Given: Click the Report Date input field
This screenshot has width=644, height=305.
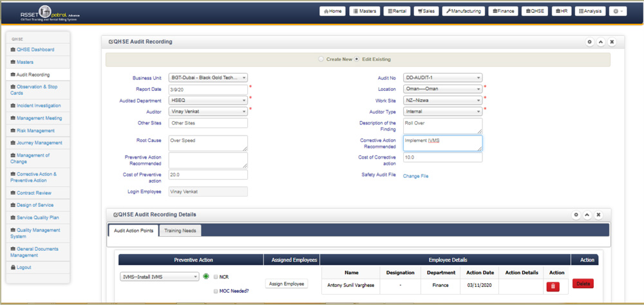Looking at the screenshot, I should pos(208,89).
